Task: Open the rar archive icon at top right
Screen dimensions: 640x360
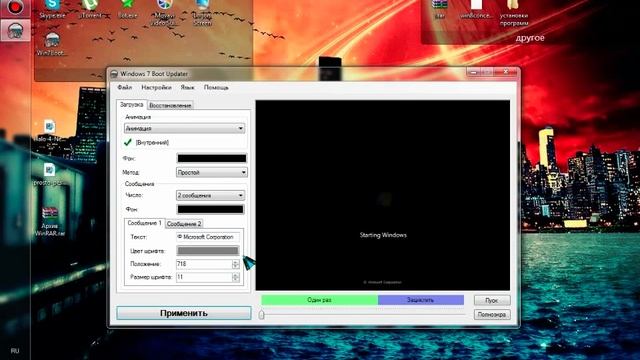Action: tap(440, 9)
